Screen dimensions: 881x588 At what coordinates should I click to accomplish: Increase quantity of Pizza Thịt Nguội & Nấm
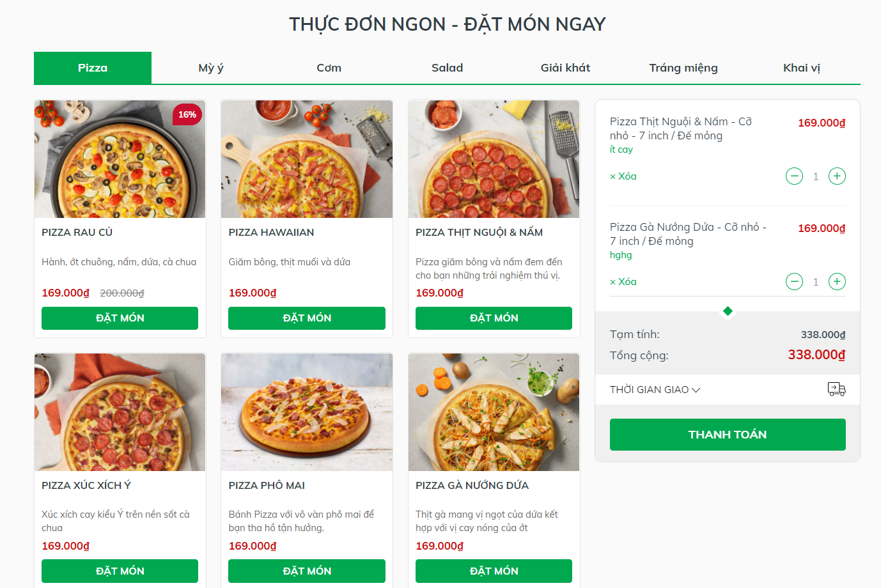click(x=837, y=176)
